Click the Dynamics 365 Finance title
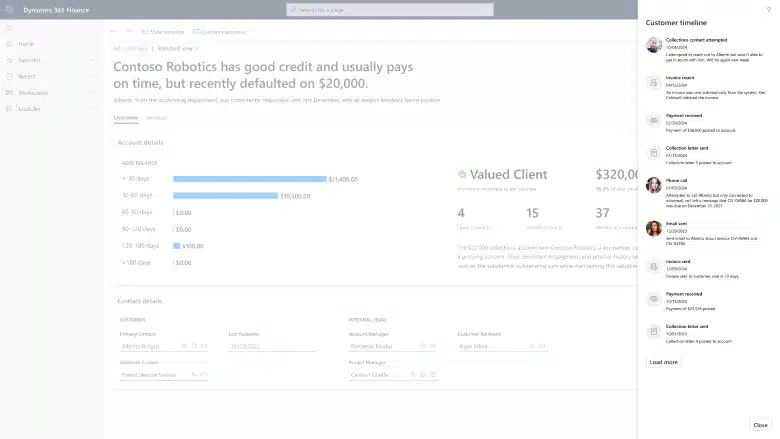 click(x=56, y=10)
